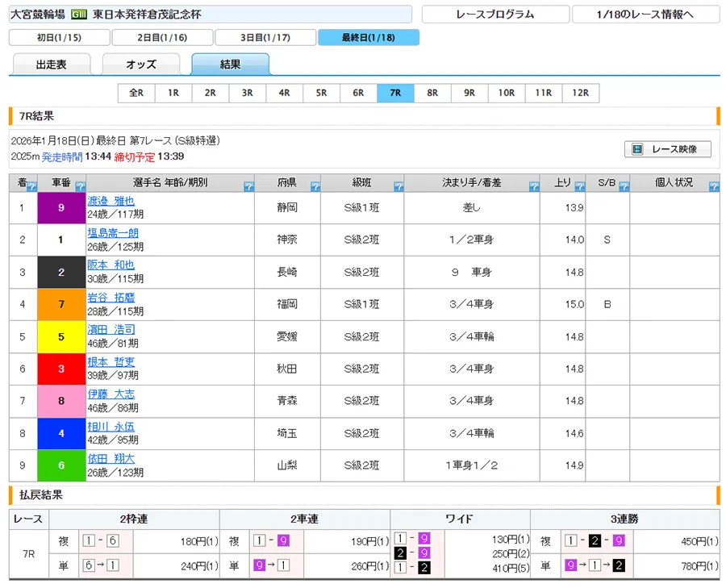The image size is (726, 588).
Task: Open help icon beside 個人状況 header
Action: [x=714, y=186]
